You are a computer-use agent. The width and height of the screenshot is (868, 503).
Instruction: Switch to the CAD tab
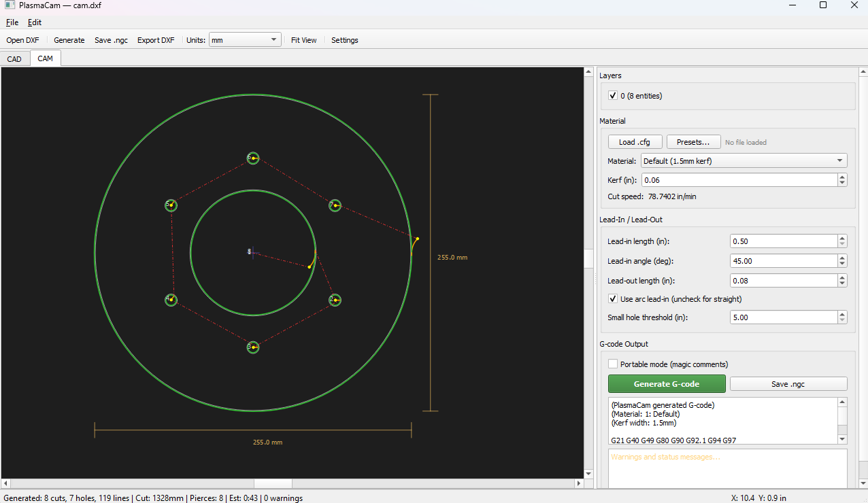[x=14, y=59]
